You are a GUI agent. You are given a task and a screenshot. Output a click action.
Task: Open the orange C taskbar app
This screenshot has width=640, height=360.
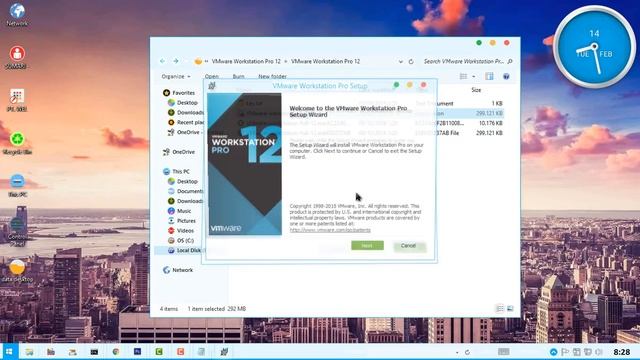tap(181, 351)
